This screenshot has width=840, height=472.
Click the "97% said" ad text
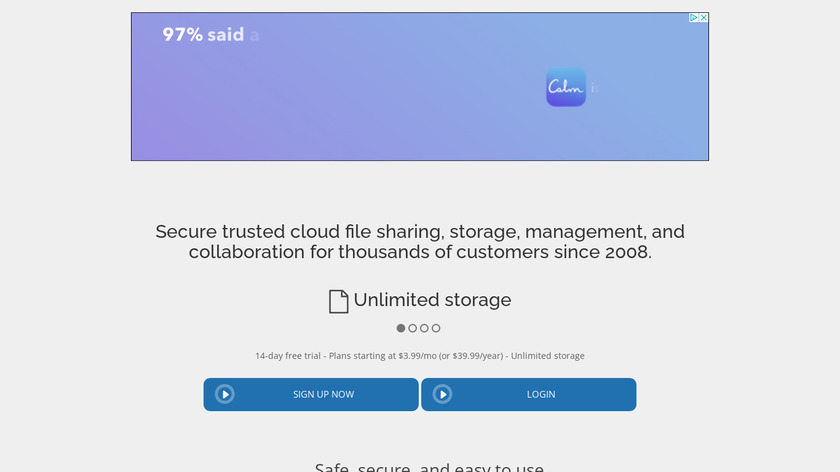[204, 35]
